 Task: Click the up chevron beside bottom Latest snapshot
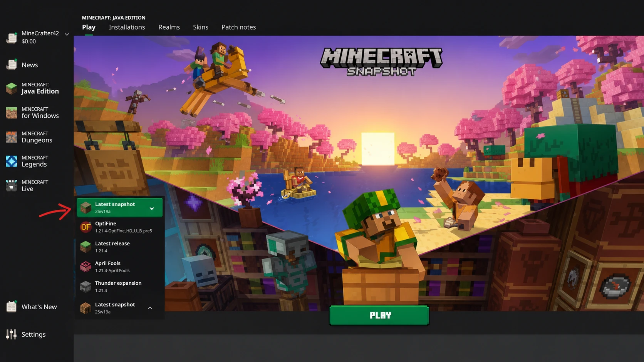[150, 308]
